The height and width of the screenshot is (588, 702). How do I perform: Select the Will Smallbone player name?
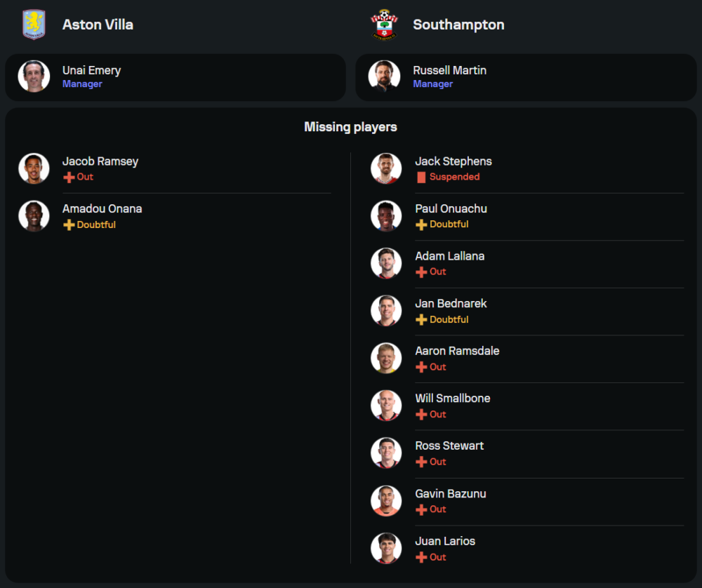453,399
